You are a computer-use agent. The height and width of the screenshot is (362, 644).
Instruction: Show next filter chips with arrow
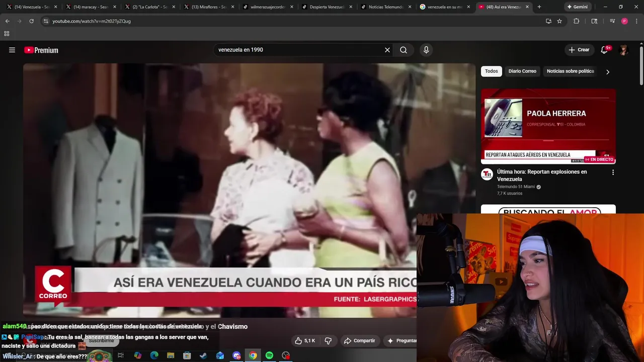608,72
